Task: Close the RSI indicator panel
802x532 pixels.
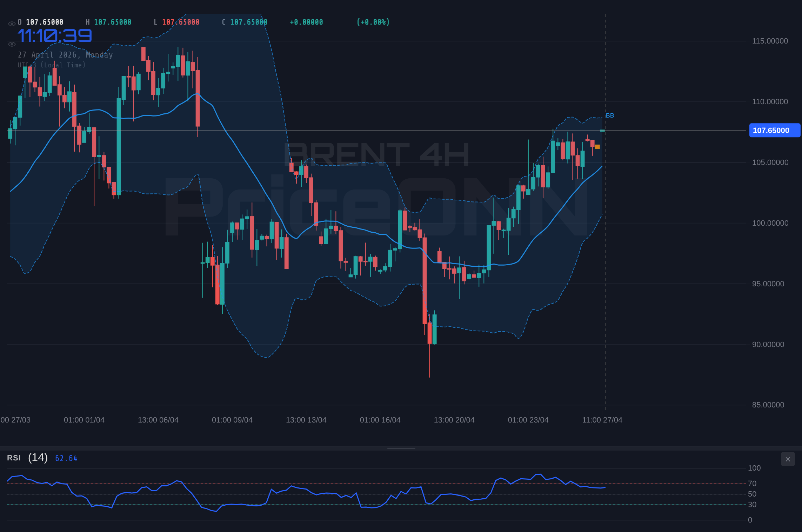Action: pos(788,459)
